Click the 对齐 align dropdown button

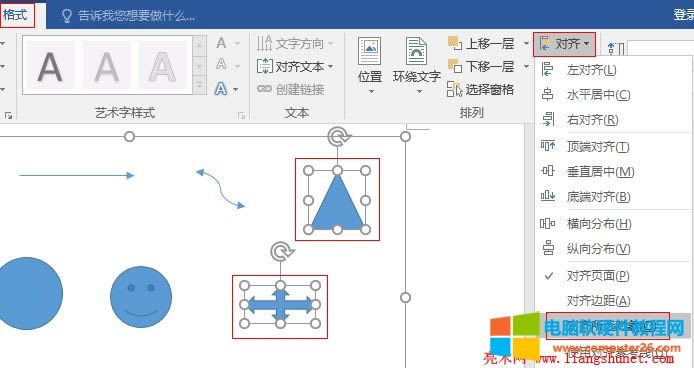pyautogui.click(x=564, y=44)
